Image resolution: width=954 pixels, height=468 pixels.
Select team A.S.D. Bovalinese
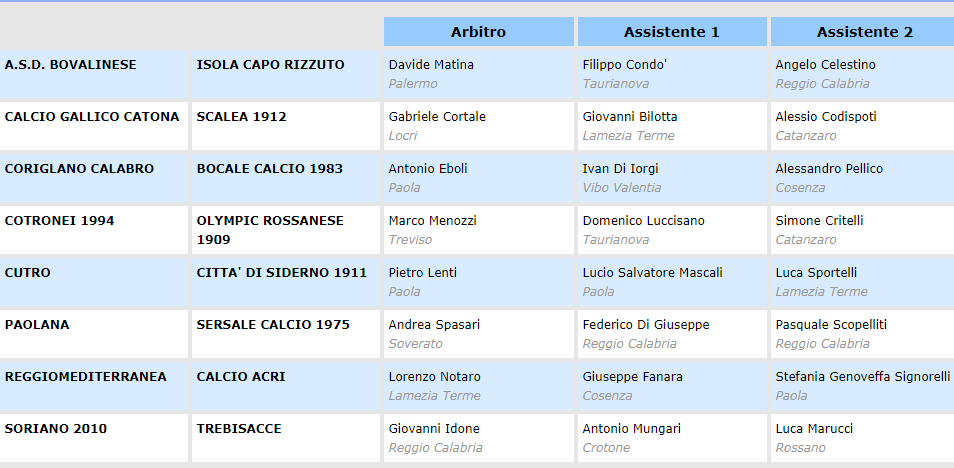pos(71,65)
